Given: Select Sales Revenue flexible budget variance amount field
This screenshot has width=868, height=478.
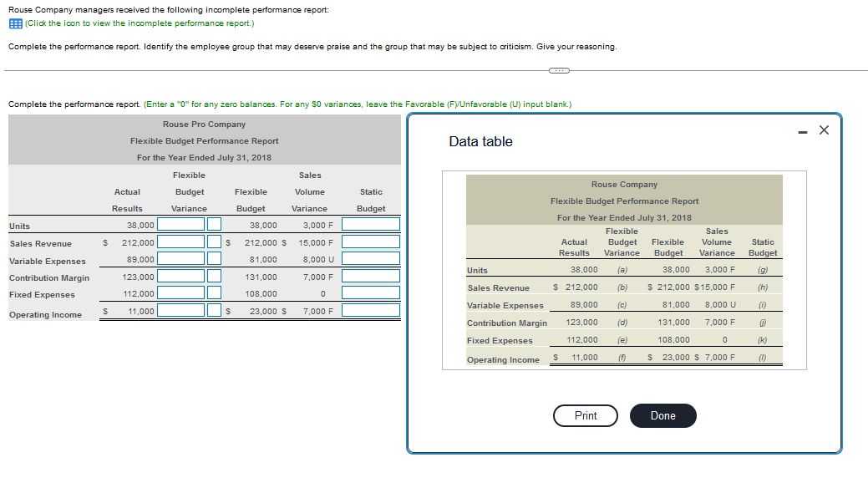Looking at the screenshot, I should point(181,242).
